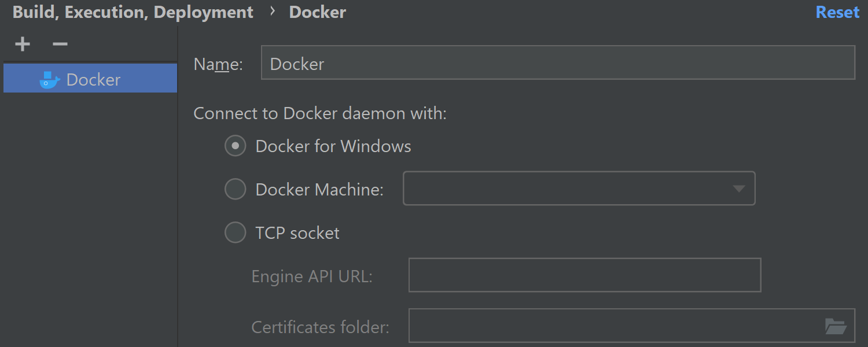Click the 'Engine API URL:' label
This screenshot has height=347, width=868.
312,276
